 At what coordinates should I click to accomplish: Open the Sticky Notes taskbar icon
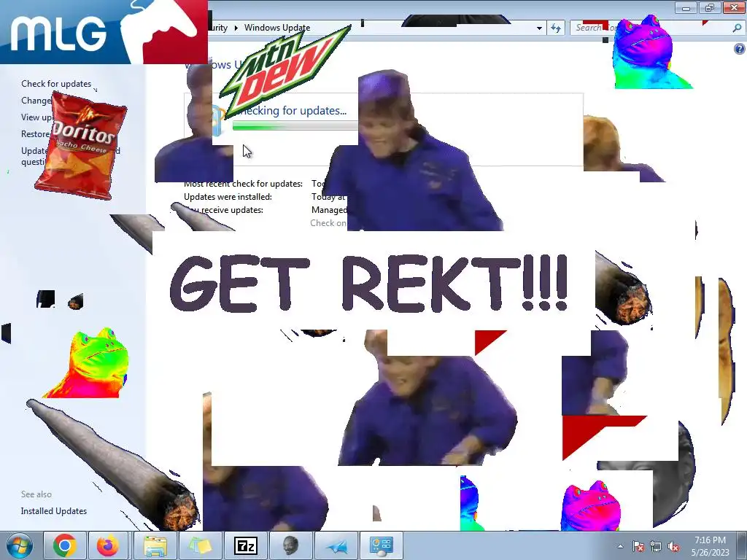tap(200, 545)
